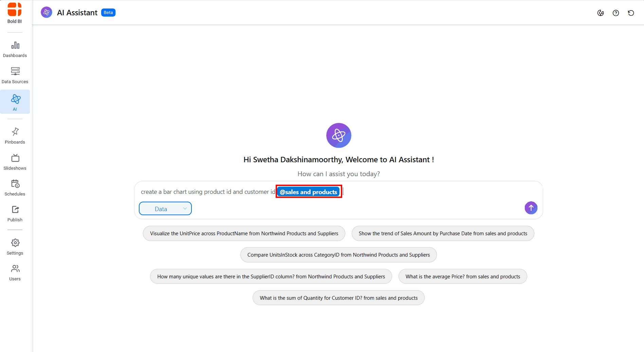Pick the trend of Sales Amount suggestion
Viewport: 644px width, 352px height.
[443, 234]
